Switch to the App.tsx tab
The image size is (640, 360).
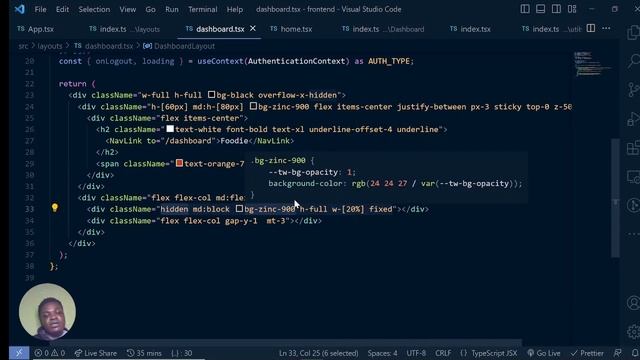[36, 29]
